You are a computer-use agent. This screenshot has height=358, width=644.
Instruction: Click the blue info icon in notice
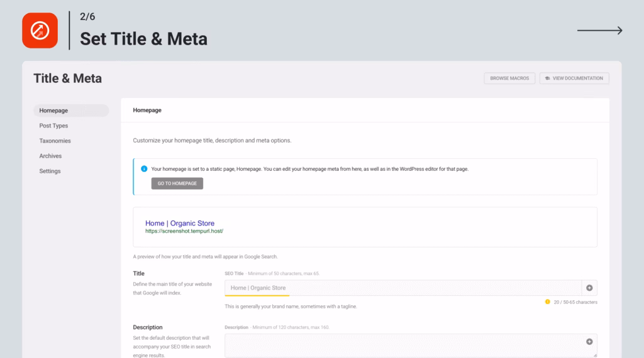(144, 169)
